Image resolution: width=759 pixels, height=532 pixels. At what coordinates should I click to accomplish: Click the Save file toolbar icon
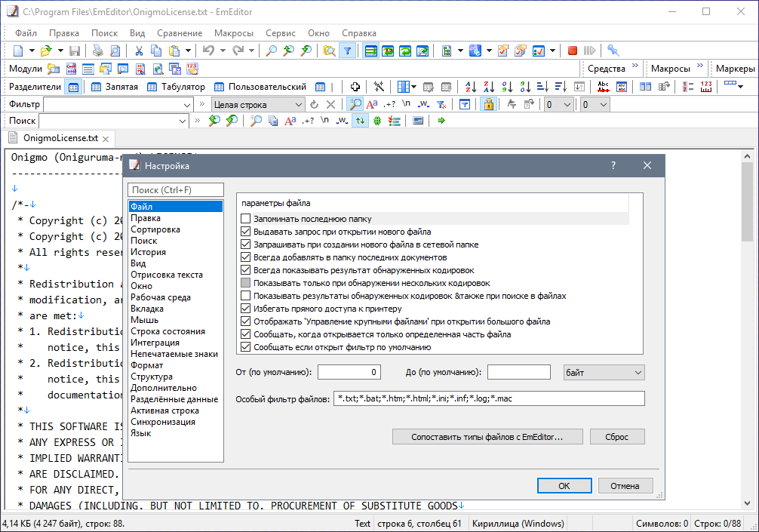tap(75, 51)
